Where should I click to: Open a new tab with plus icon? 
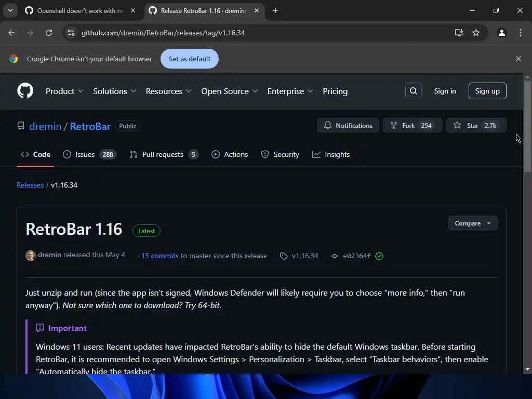275,10
